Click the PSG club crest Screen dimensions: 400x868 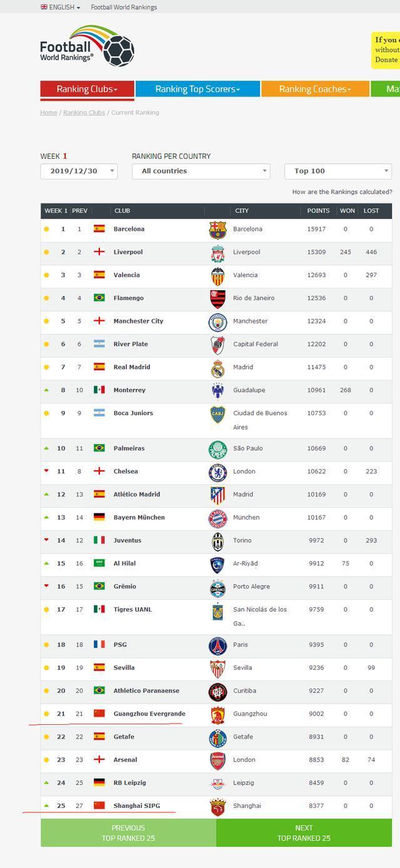(x=217, y=645)
